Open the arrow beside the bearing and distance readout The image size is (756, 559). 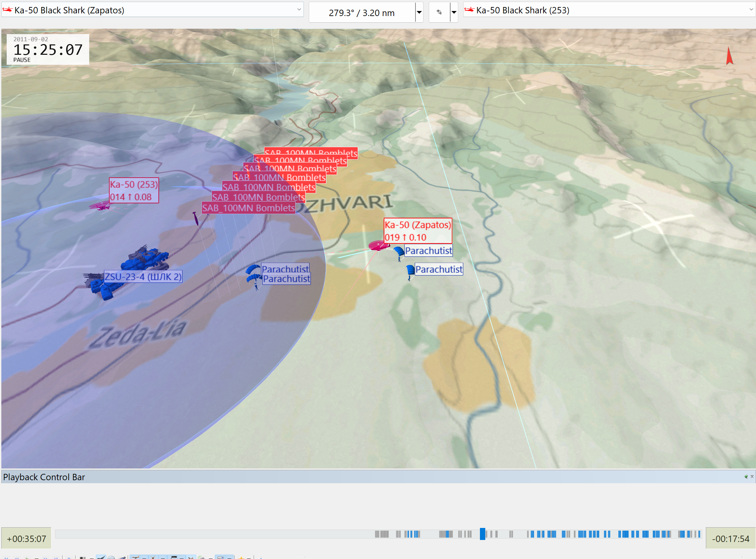[419, 12]
